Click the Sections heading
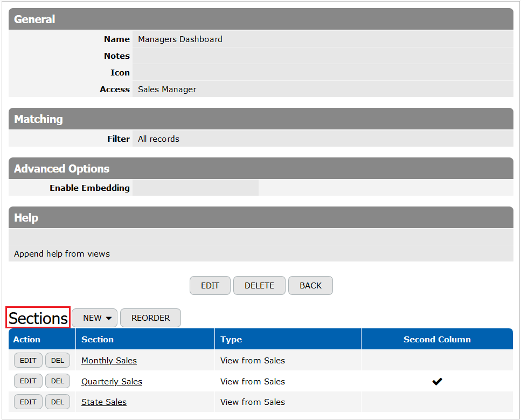This screenshot has height=420, width=521. tap(38, 318)
